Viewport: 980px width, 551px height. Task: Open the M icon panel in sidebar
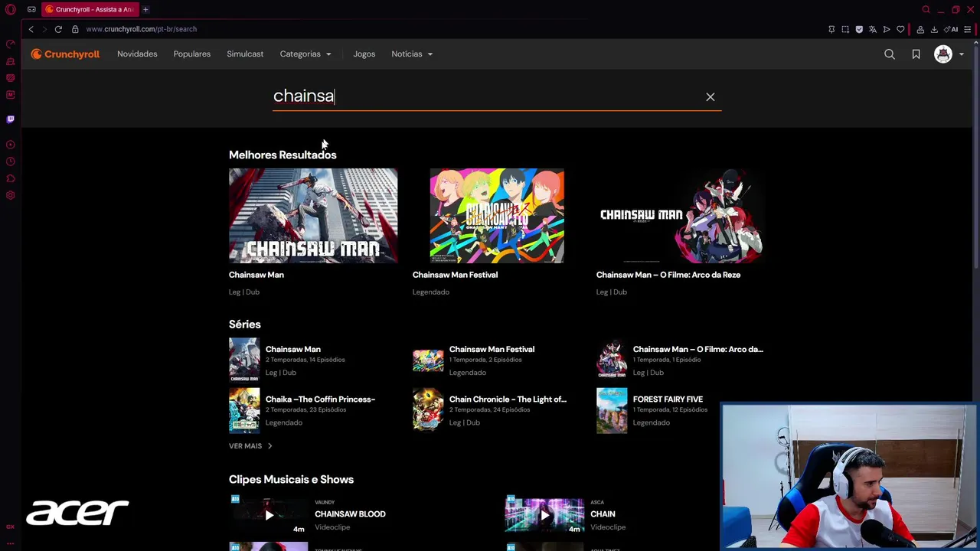(x=11, y=95)
